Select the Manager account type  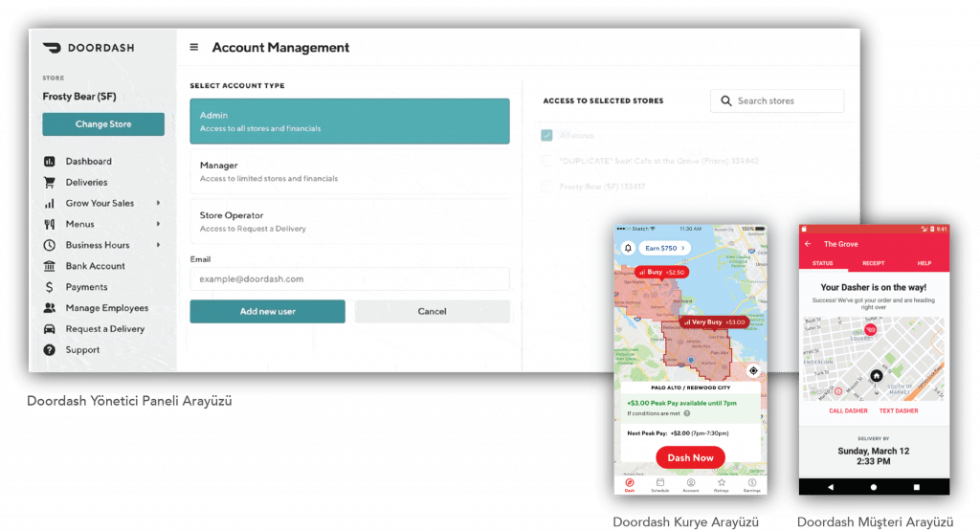click(349, 171)
